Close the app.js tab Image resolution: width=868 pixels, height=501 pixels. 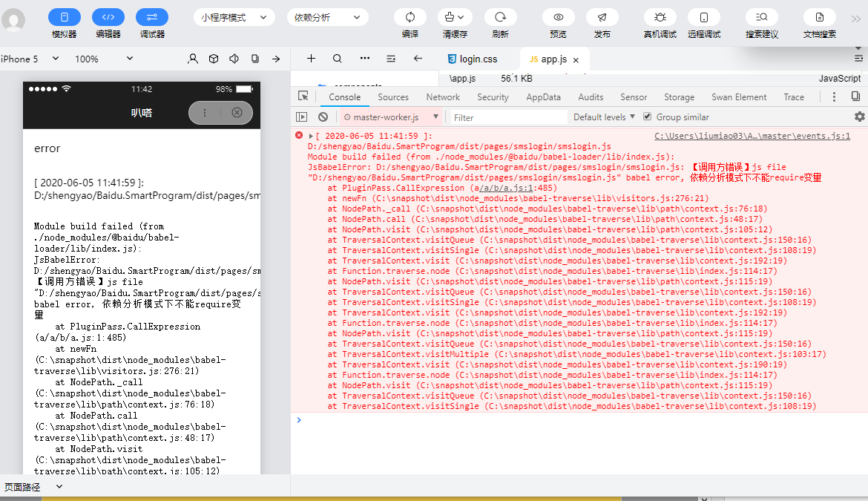click(576, 60)
